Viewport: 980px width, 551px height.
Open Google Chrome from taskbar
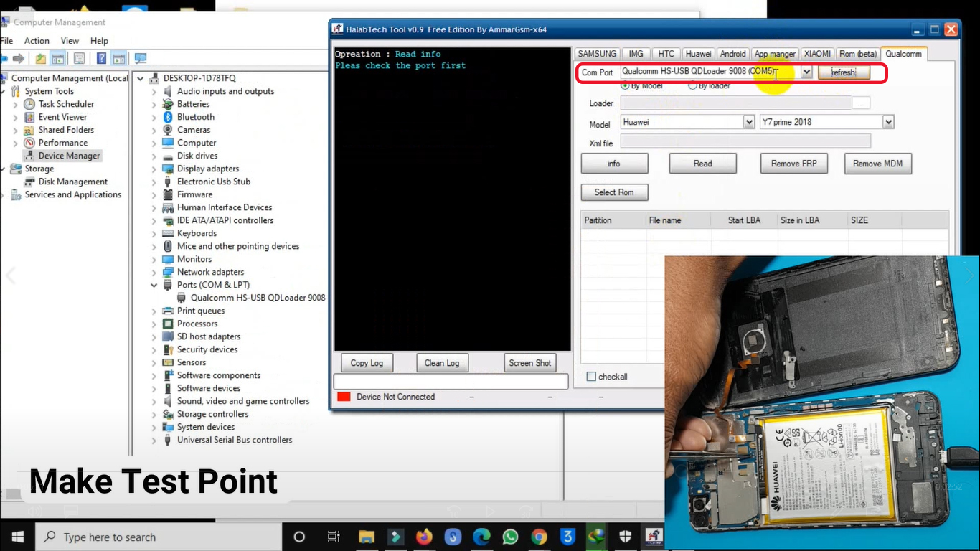pos(539,537)
